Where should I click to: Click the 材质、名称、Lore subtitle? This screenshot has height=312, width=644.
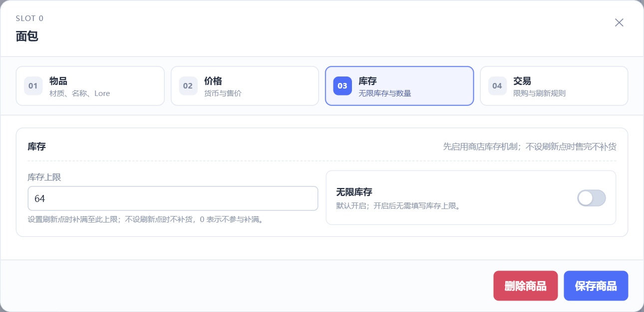(79, 93)
